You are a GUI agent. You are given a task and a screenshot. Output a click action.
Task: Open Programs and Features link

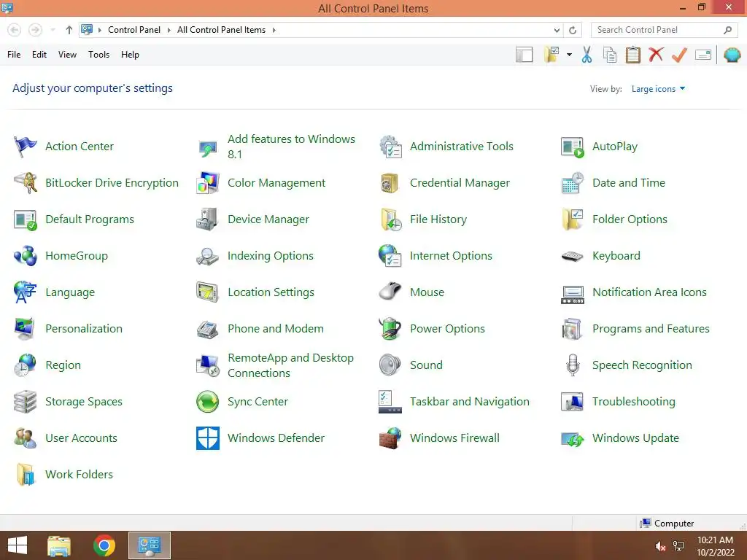click(651, 329)
